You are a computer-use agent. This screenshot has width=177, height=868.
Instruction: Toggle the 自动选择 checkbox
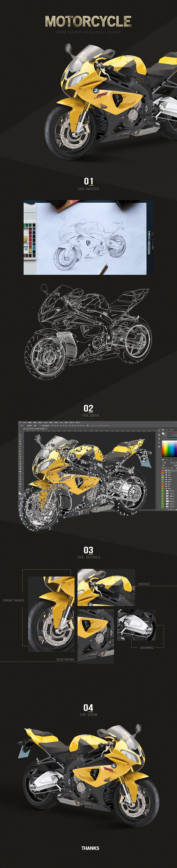pyautogui.click(x=26, y=426)
